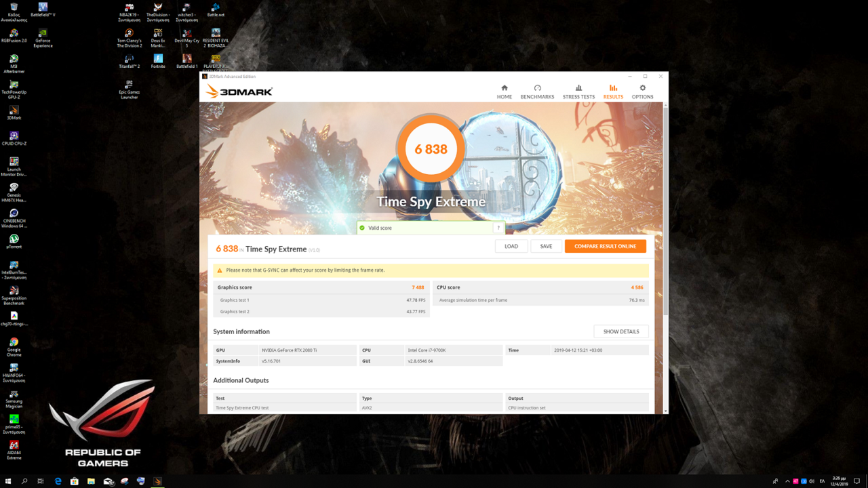
Task: Open the TechPowerUp GPU-Z desktop icon
Action: (x=14, y=89)
